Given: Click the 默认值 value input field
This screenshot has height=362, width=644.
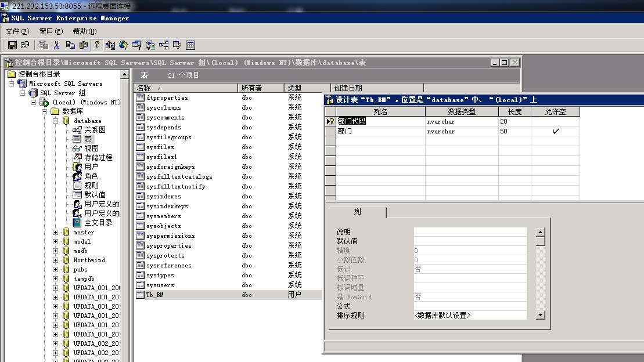Looking at the screenshot, I should coord(470,241).
